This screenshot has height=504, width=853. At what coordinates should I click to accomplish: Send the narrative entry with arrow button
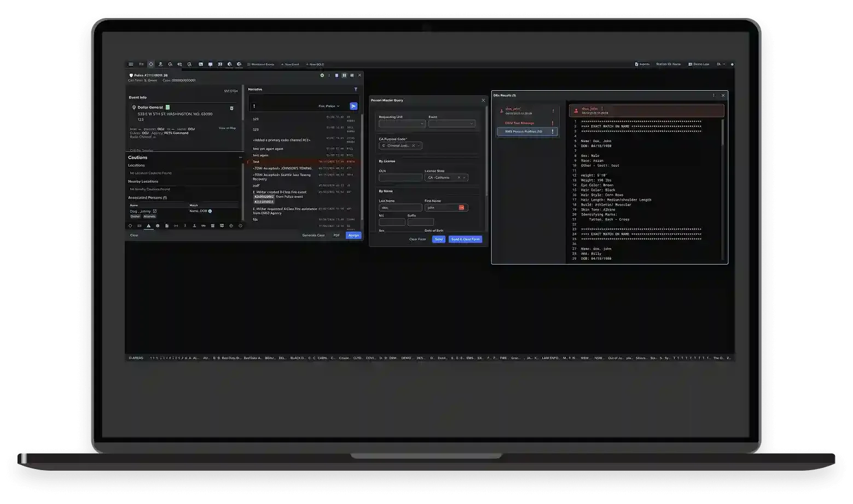pyautogui.click(x=353, y=106)
